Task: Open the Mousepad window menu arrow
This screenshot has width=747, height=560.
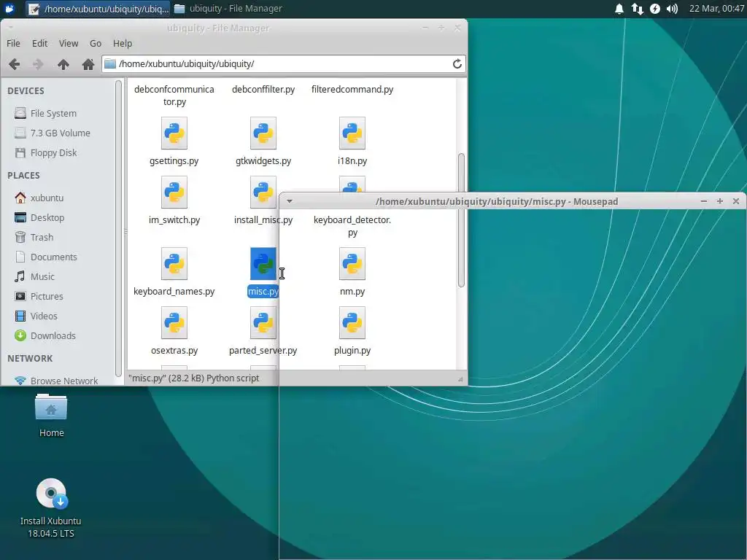Action: pyautogui.click(x=289, y=201)
